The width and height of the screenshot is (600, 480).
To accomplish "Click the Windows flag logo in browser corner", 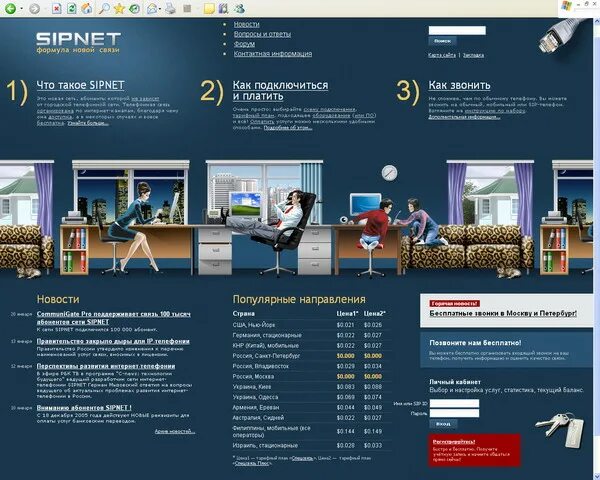I will point(566,6).
